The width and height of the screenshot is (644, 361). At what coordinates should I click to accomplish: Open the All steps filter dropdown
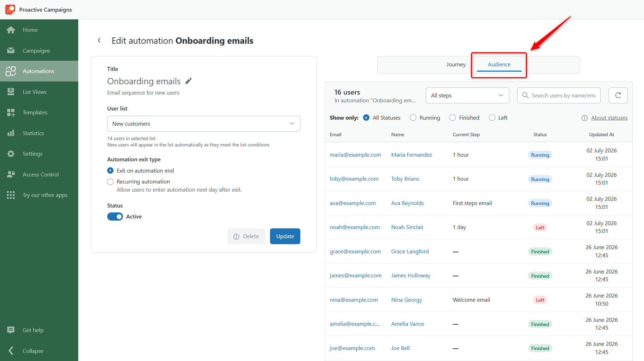pos(467,95)
